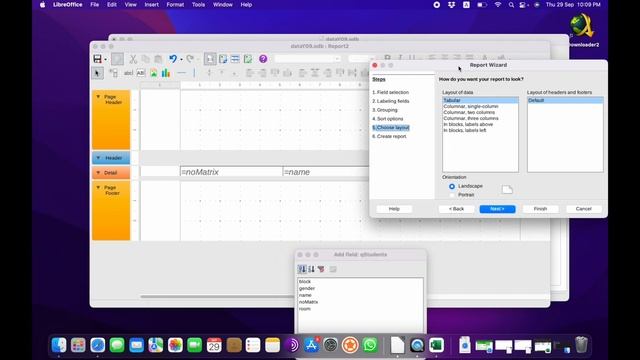The height and width of the screenshot is (360, 640).
Task: Open the Undo history dropdown arrow
Action: [181, 59]
